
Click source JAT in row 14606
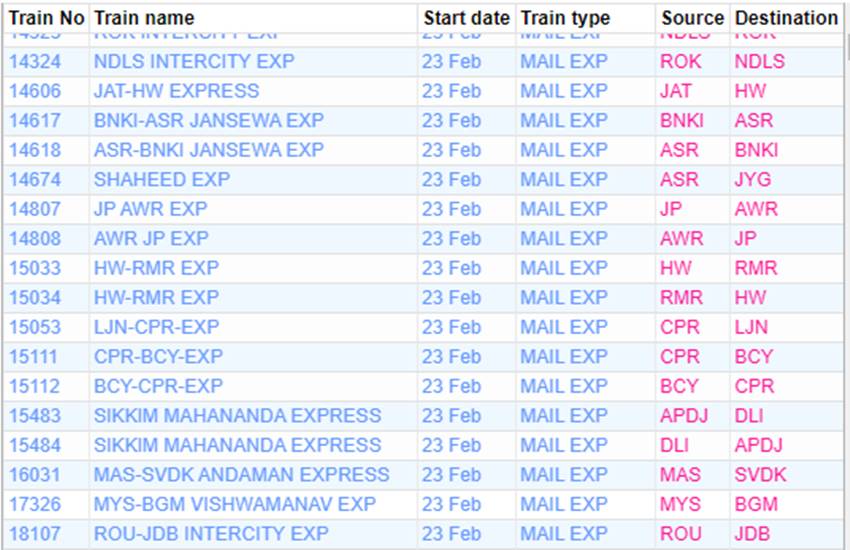click(675, 91)
